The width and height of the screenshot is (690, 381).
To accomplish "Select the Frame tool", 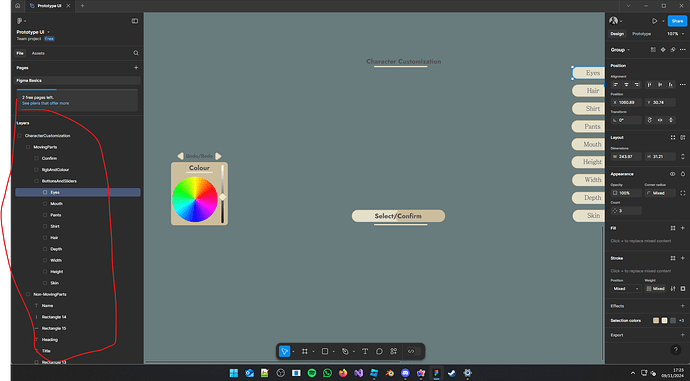I will tap(305, 351).
